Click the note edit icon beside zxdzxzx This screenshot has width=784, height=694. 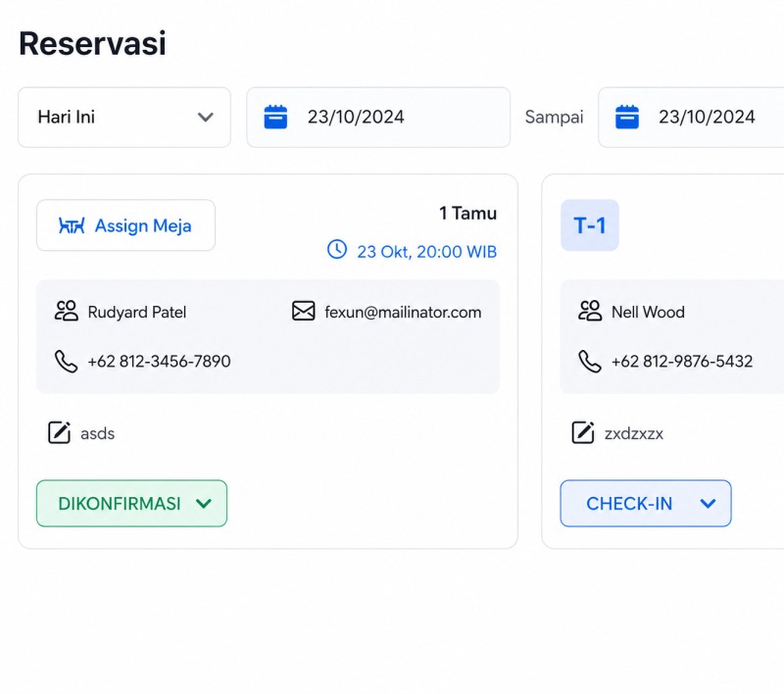click(x=583, y=432)
